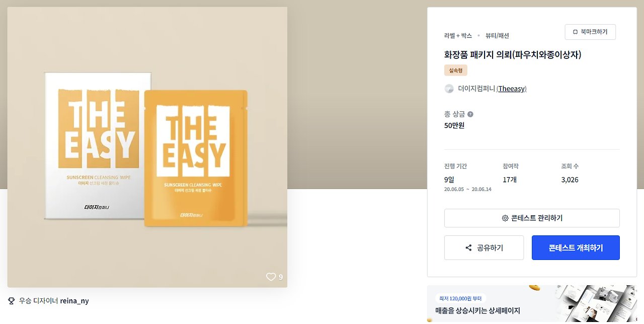Click the gear icon in 콘테스트 관리하기
This screenshot has width=644, height=324.
point(505,218)
